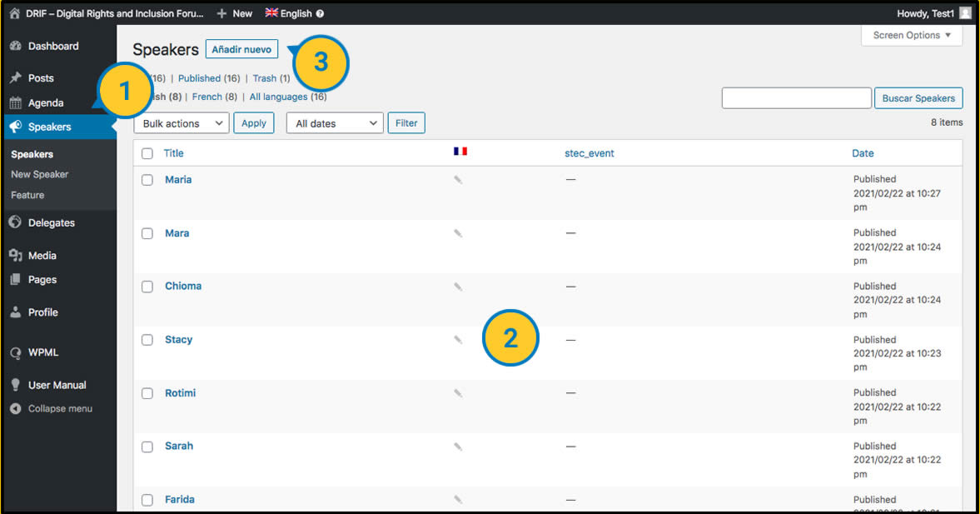Tick the checkbox next to Mara

147,234
